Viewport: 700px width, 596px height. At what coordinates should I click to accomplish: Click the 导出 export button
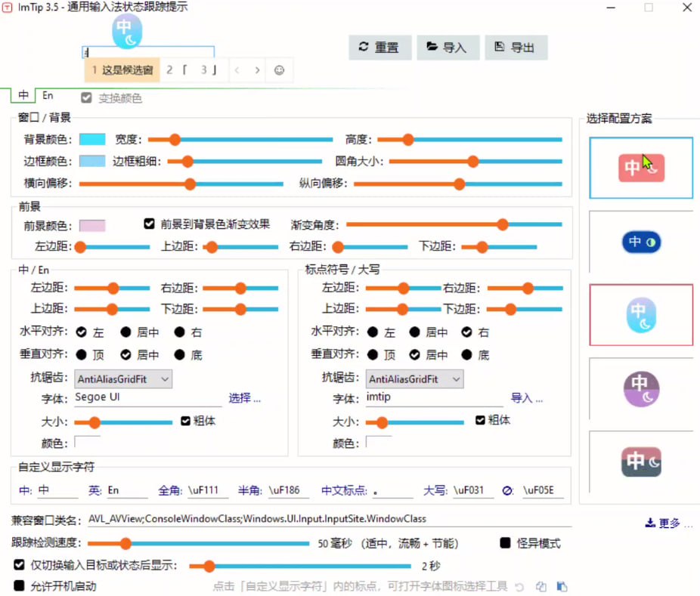tap(516, 47)
